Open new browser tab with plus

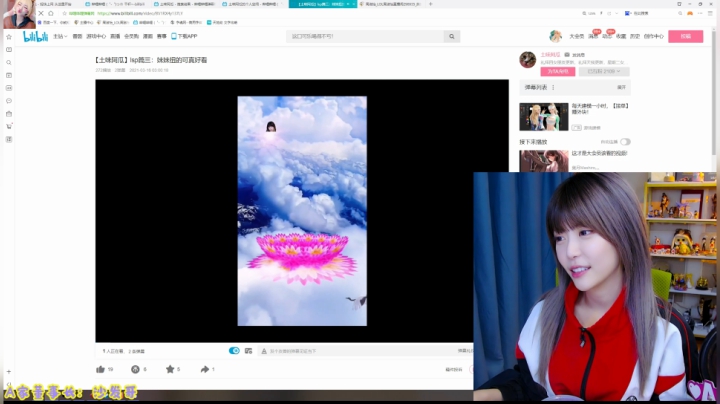[x=431, y=4]
